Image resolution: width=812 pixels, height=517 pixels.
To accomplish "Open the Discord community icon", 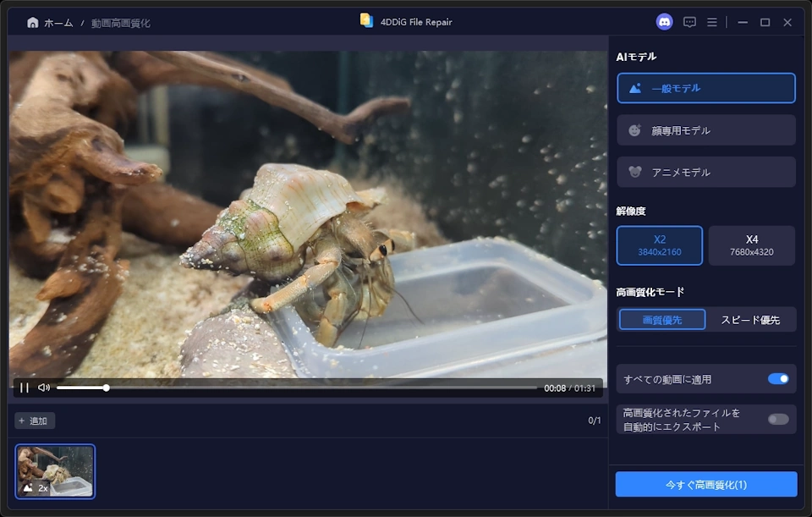I will (665, 22).
